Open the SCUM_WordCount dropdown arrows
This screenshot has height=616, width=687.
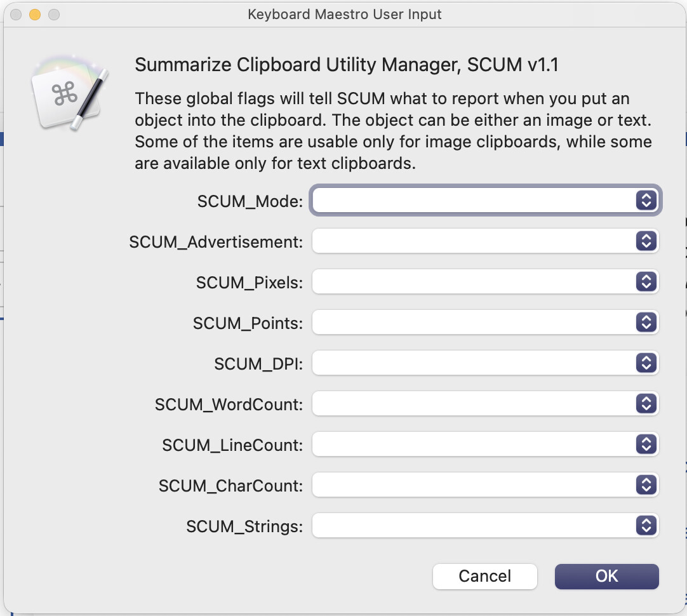click(x=645, y=404)
